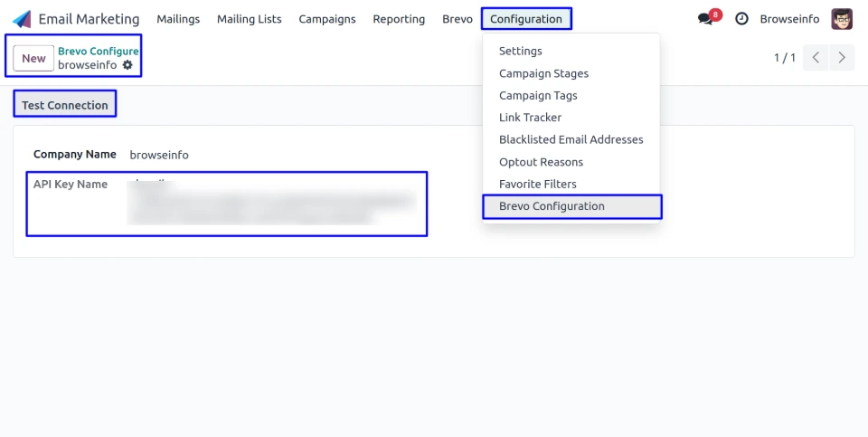Go to next record with right chevron

point(842,58)
